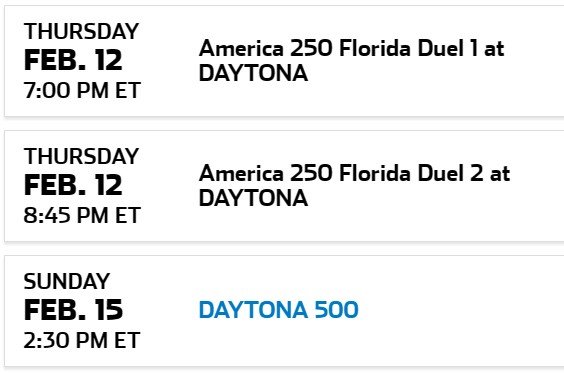This screenshot has width=564, height=374.
Task: Click the 2:30 PM ET start time
Action: (82, 340)
